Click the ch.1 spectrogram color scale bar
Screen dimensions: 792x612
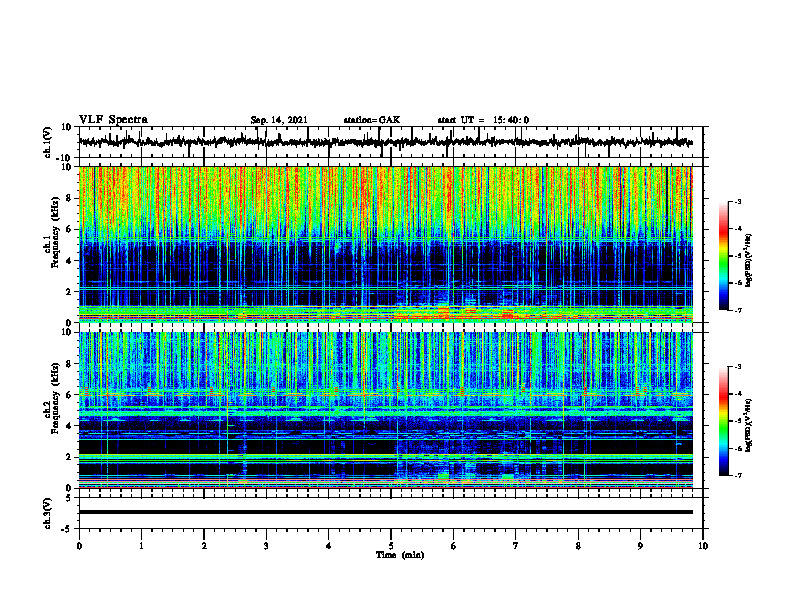click(723, 256)
